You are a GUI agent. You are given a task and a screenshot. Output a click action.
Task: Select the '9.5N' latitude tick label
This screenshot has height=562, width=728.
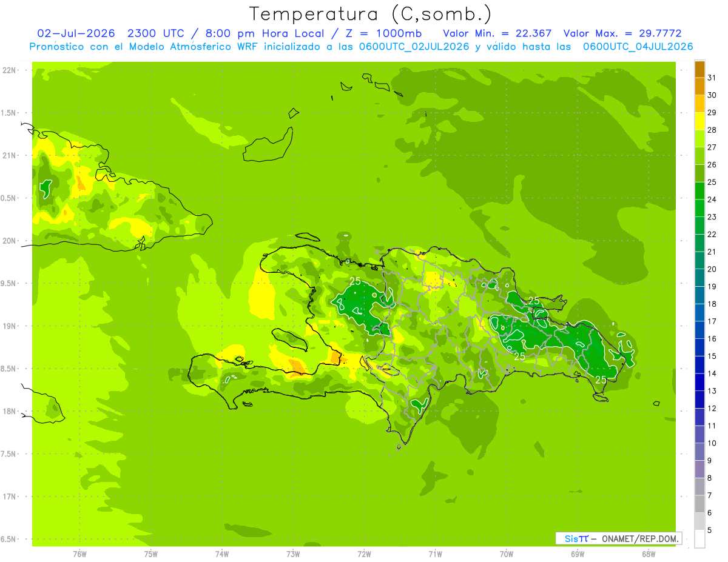tap(9, 284)
